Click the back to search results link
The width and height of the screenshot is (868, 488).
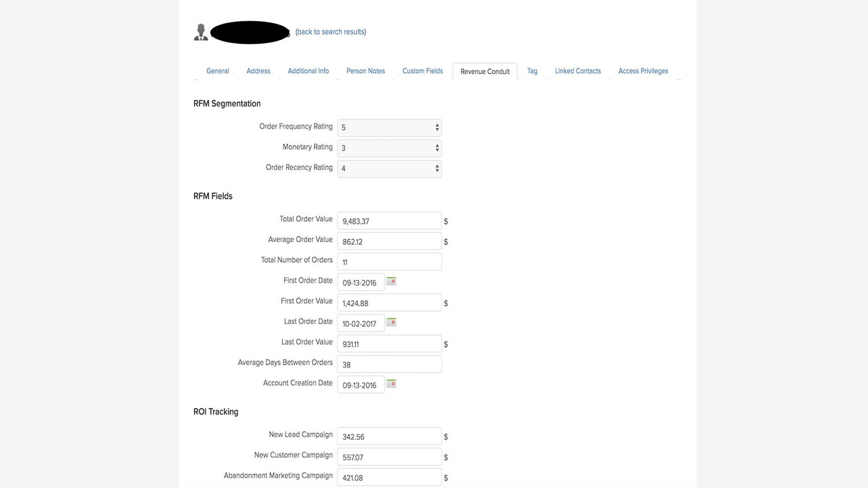click(330, 31)
